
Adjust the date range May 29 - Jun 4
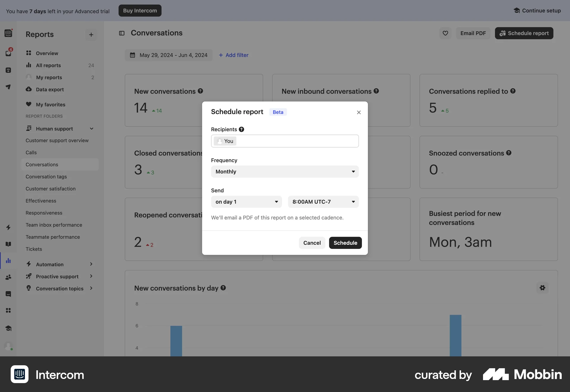coord(169,55)
